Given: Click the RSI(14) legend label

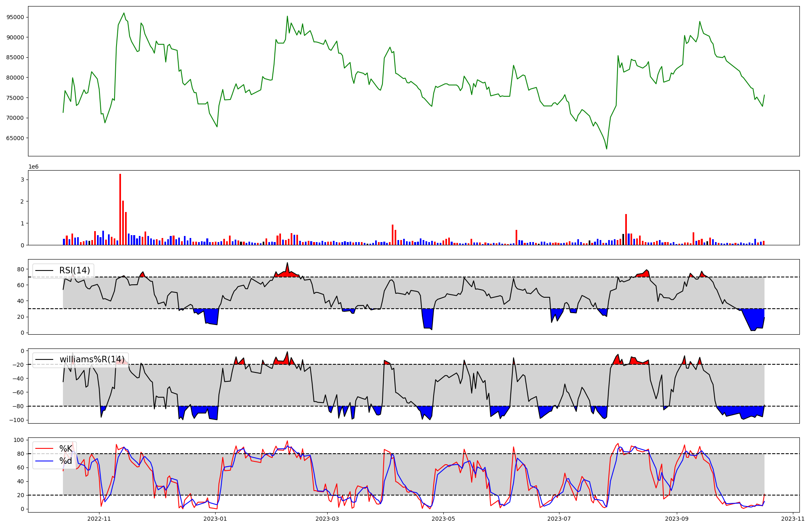Looking at the screenshot, I should coord(75,270).
